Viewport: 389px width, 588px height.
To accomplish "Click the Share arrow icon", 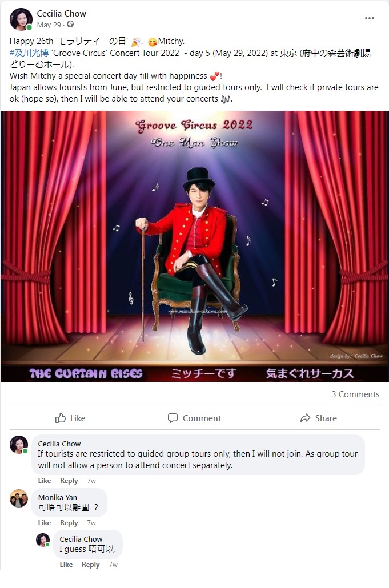I will pyautogui.click(x=306, y=418).
